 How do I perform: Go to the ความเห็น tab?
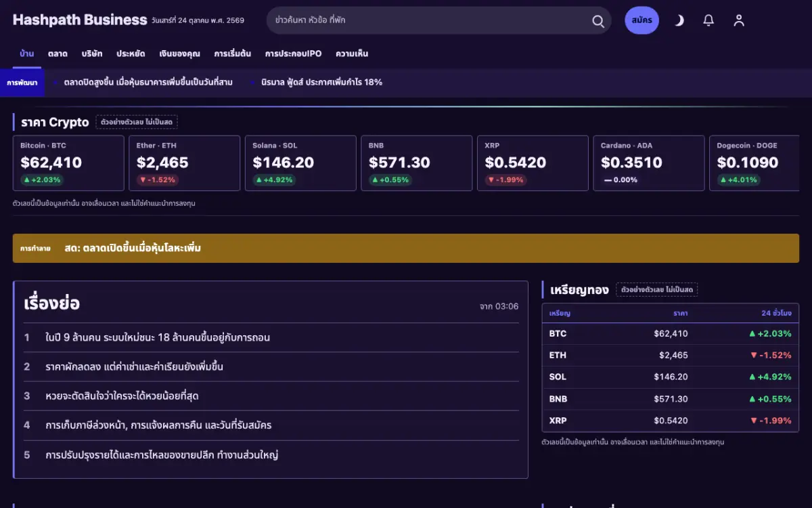352,54
